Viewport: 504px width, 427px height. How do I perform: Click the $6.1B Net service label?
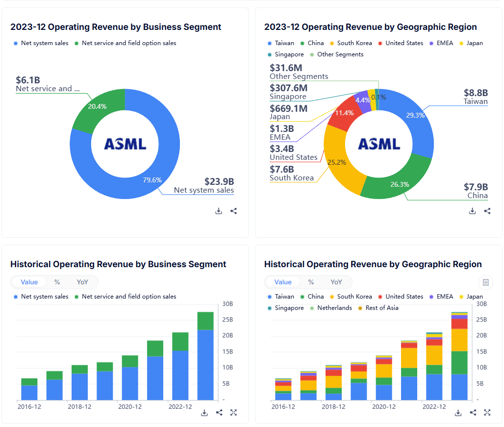48,84
